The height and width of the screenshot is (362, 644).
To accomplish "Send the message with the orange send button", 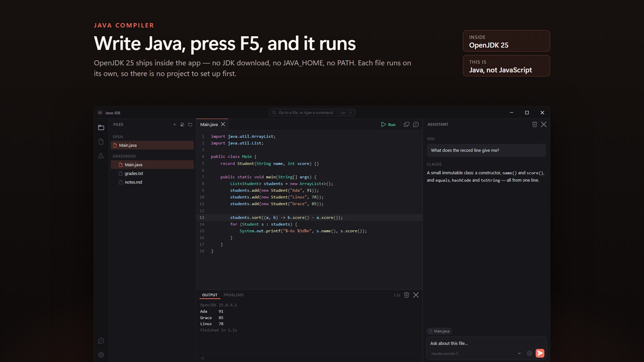I will click(540, 353).
